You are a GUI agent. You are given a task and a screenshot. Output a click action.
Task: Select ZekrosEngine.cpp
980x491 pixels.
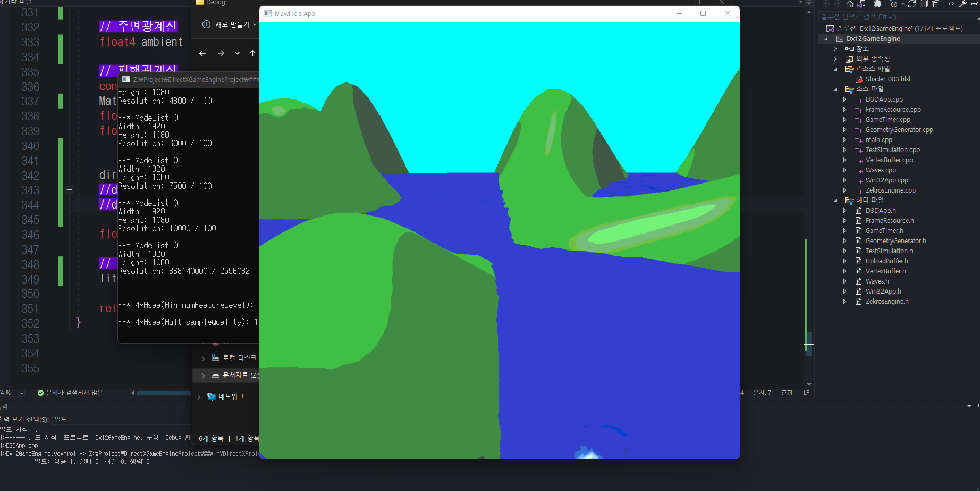click(890, 190)
